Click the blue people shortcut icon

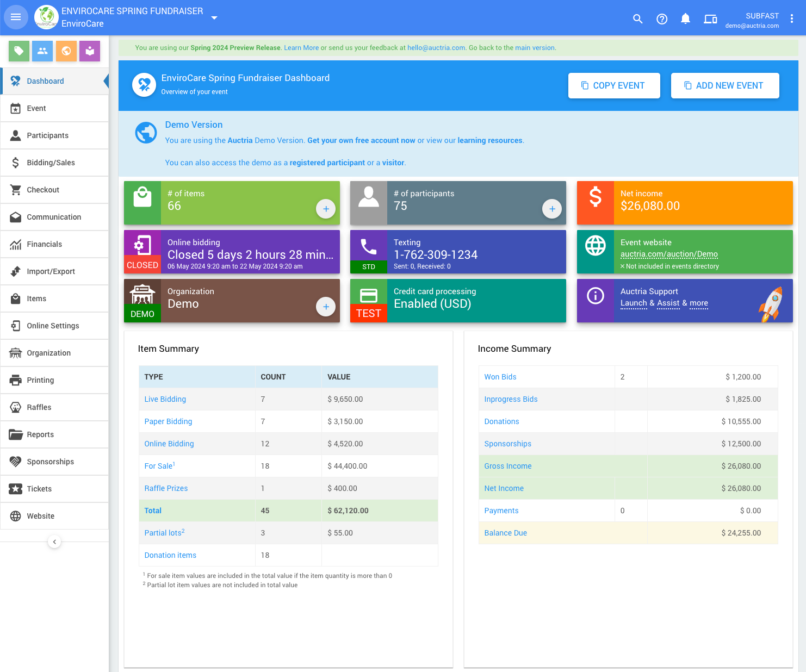point(42,51)
